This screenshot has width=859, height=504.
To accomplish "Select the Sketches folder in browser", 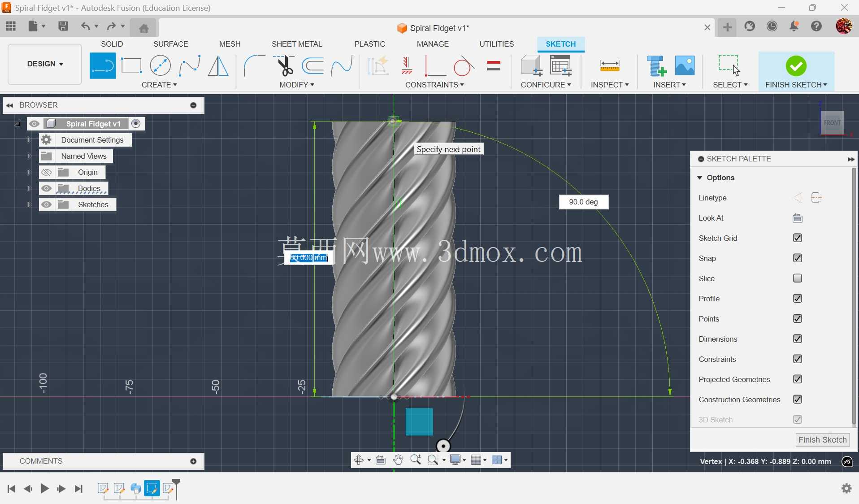I will coord(93,204).
